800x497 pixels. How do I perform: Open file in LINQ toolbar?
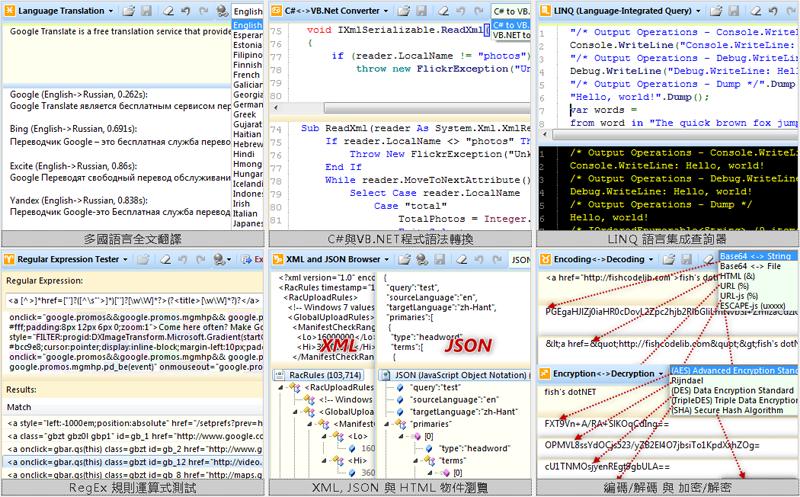[x=716, y=11]
